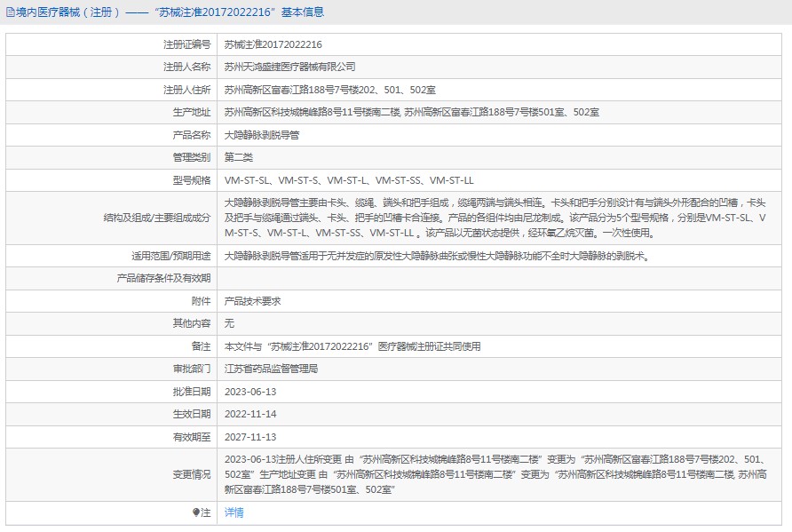Select the expiry date 2027-11-13
The image size is (792, 532).
point(250,437)
